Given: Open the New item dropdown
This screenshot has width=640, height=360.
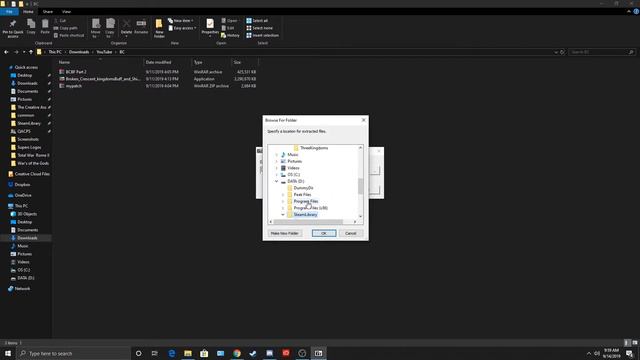Looking at the screenshot, I should (180, 20).
